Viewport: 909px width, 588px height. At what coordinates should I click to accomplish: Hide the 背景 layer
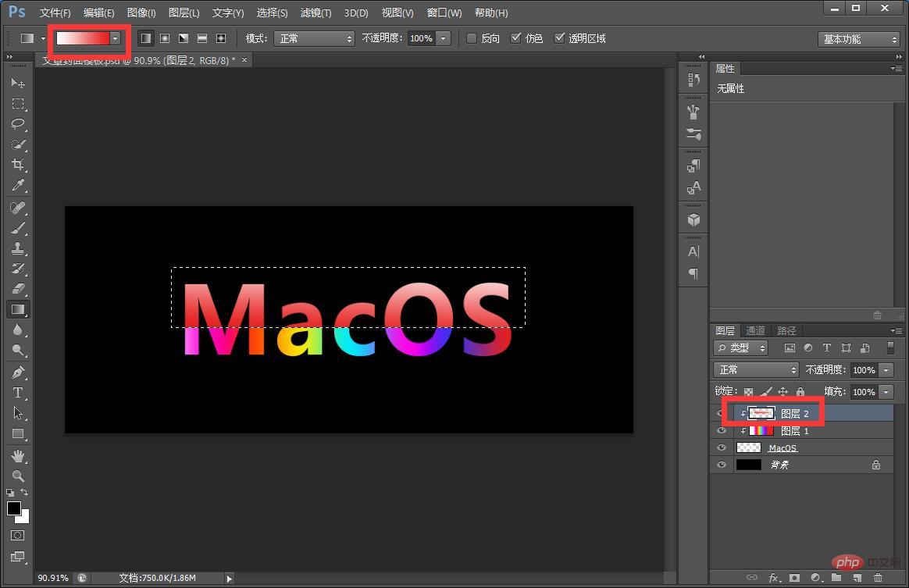pos(721,465)
